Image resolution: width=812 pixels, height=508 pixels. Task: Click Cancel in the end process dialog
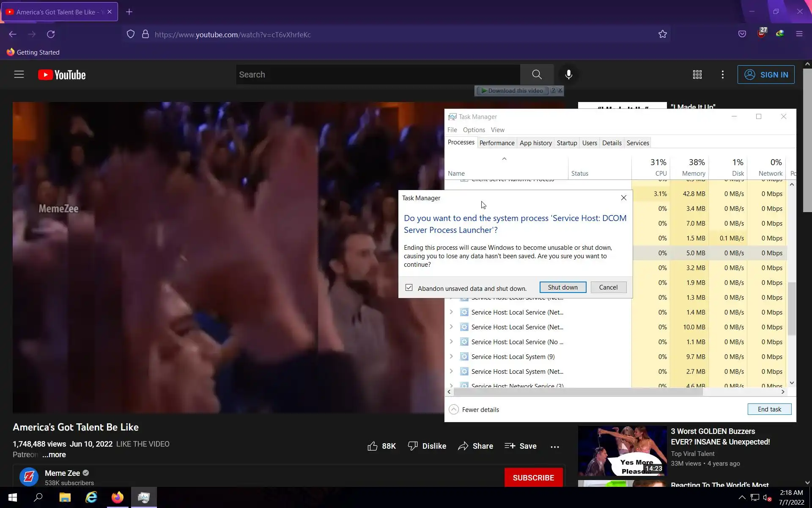pos(608,287)
